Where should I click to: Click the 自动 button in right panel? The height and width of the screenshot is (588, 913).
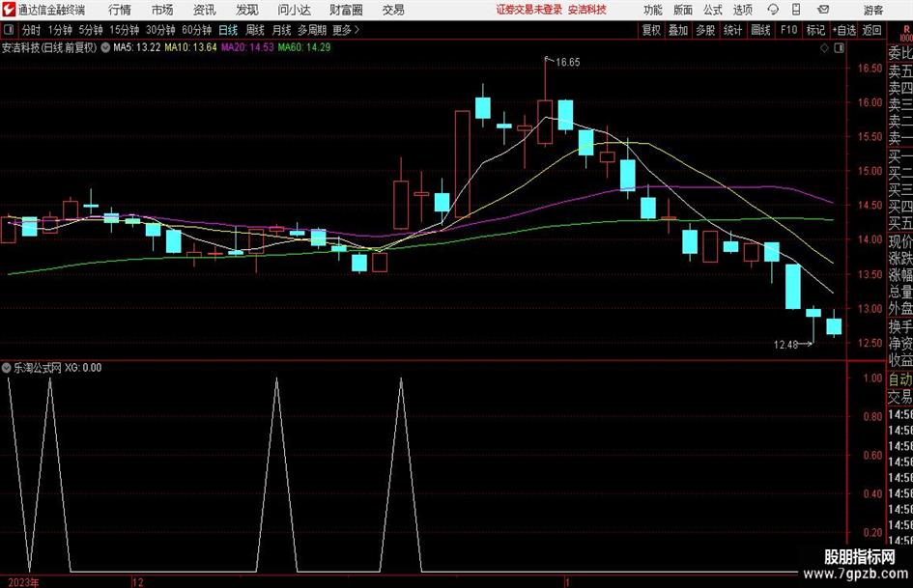[900, 379]
